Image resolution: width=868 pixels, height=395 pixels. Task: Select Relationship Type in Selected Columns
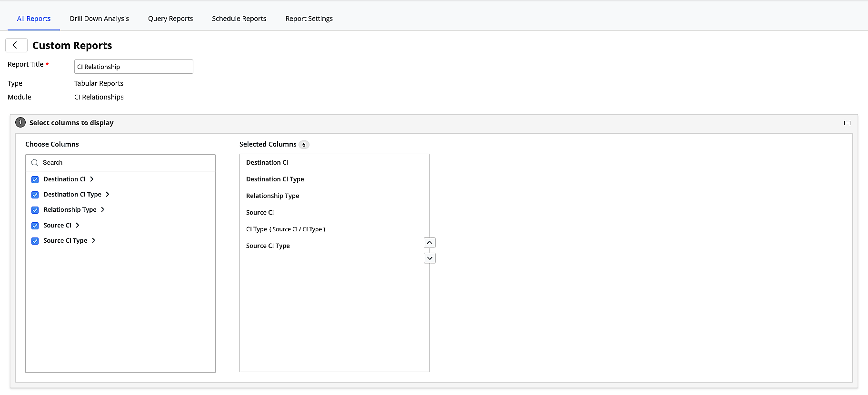pos(273,196)
